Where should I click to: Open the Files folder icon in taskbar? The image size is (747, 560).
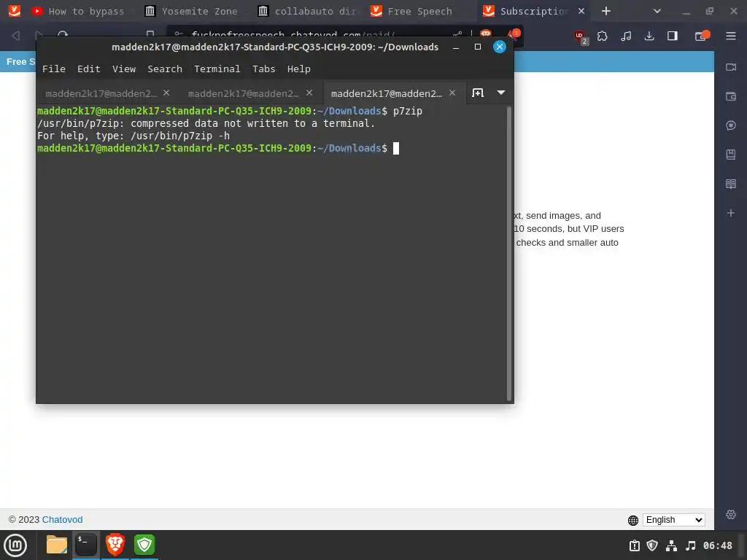coord(57,545)
